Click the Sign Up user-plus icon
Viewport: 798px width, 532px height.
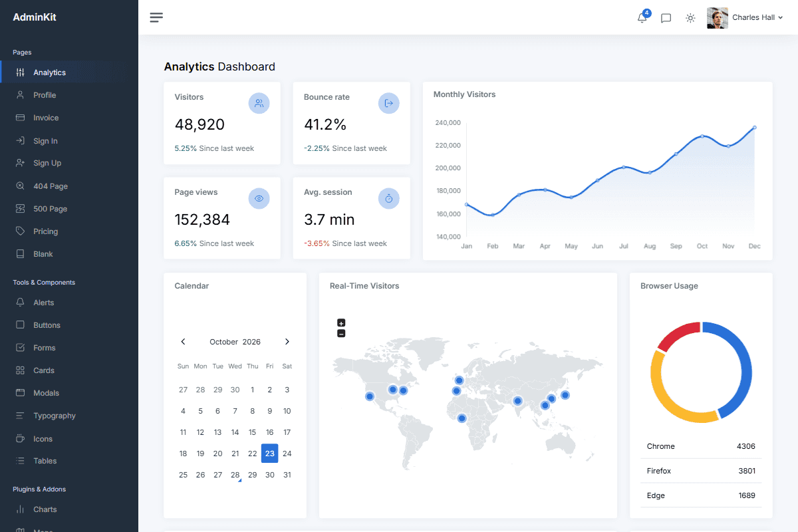point(20,163)
